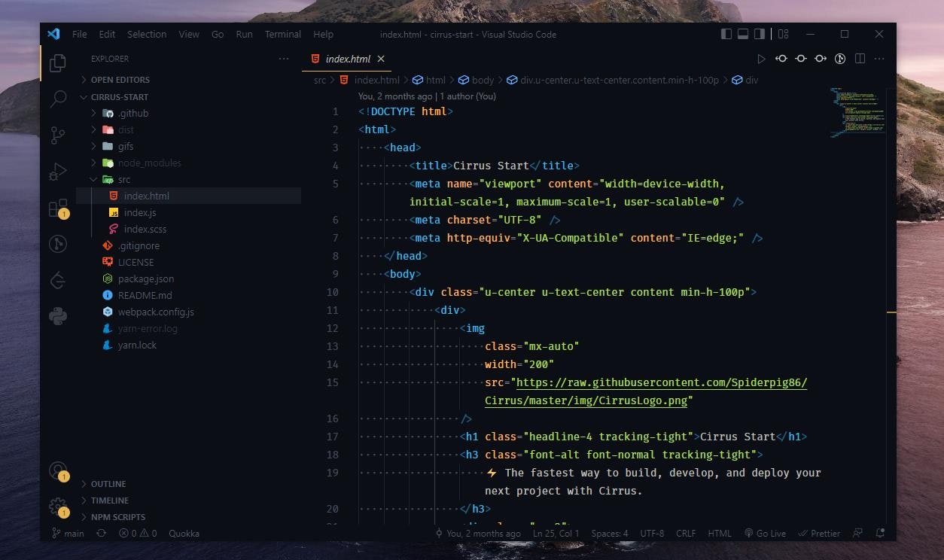Open the editor More Actions ellipsis
Viewport: 944px width, 560px height.
pos(879,59)
